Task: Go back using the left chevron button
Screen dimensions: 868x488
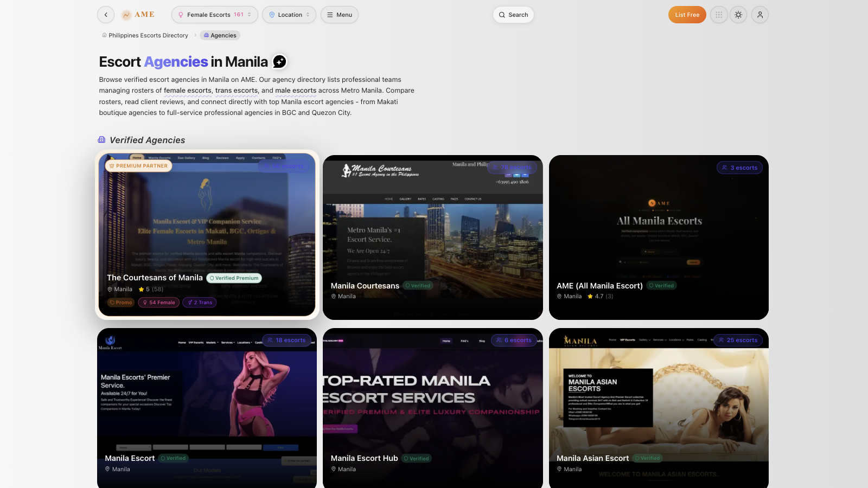Action: coord(106,15)
